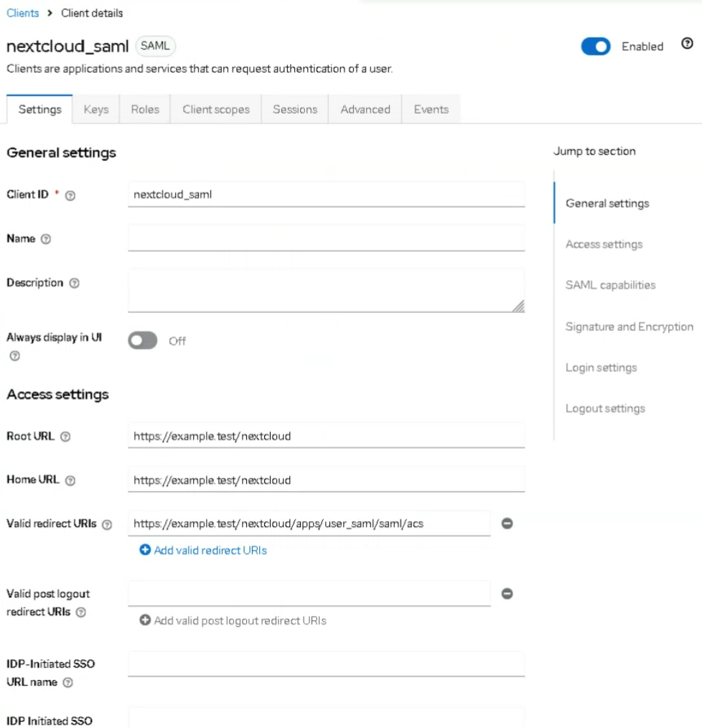Go to the Advanced tab
702x728 pixels.
(365, 110)
